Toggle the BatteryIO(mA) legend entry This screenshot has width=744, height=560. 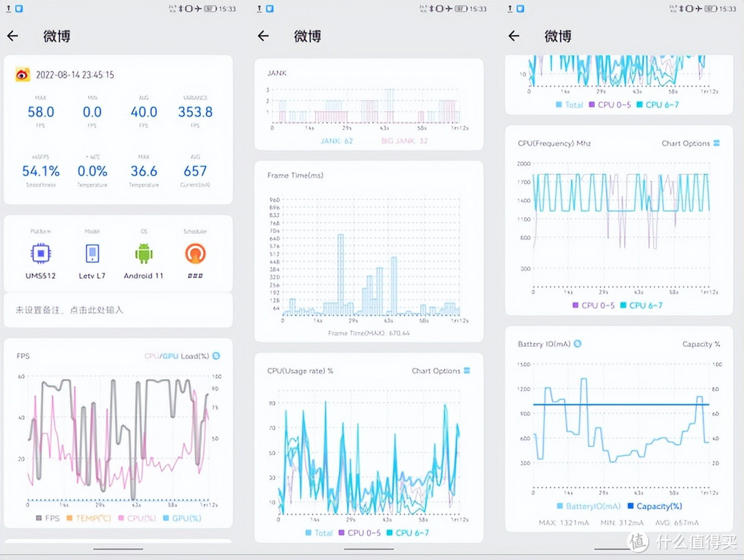588,506
